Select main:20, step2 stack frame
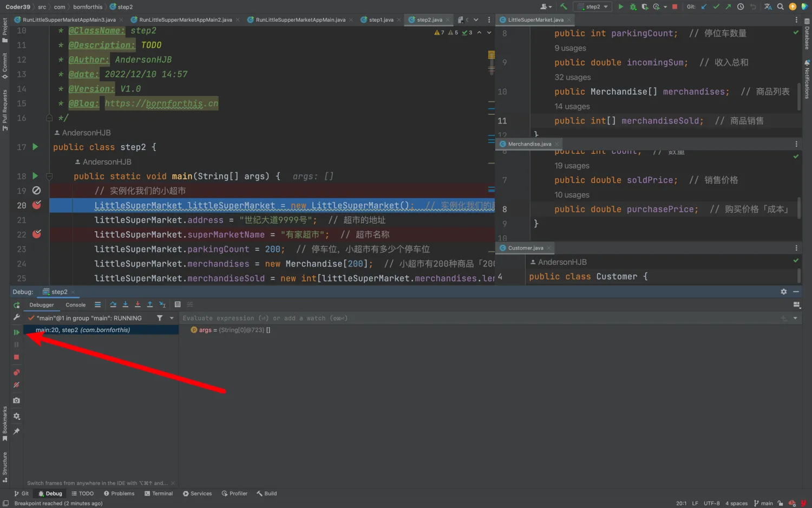The width and height of the screenshot is (812, 508). pos(101,330)
